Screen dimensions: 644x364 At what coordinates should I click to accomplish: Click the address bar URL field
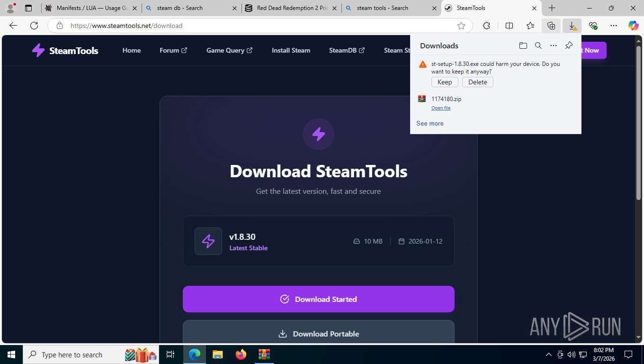click(x=260, y=26)
